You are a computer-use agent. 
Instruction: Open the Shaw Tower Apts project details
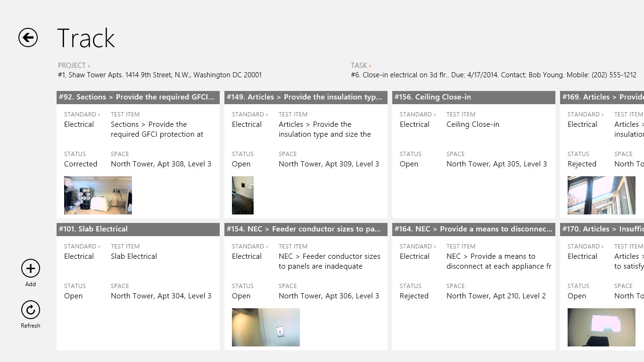click(160, 75)
